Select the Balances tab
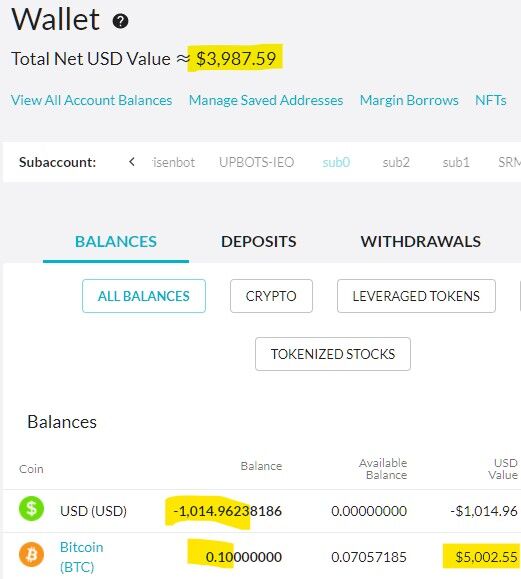 [116, 241]
